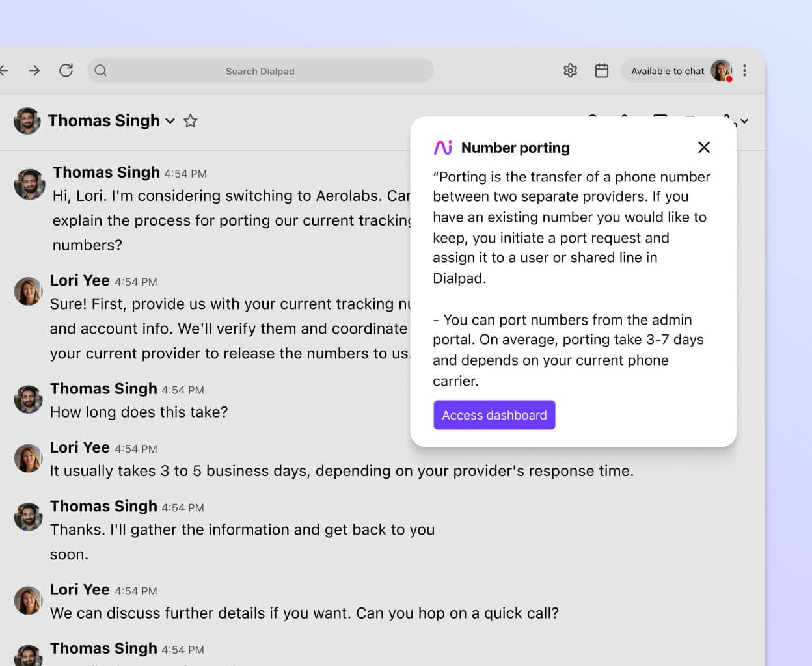Click Thomas Singh's header avatar
812x666 pixels.
point(27,121)
